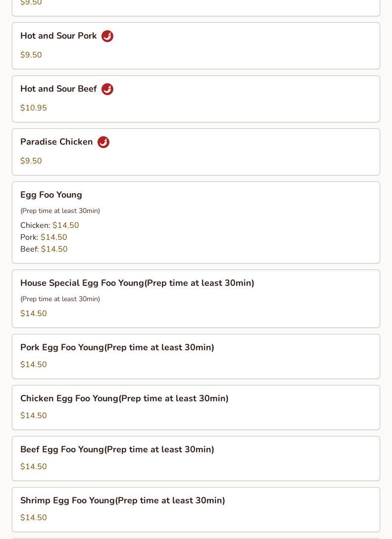Choose the Beef option for Egg Foo Young
Viewport: 392px width, 539px height.
[x=44, y=249]
